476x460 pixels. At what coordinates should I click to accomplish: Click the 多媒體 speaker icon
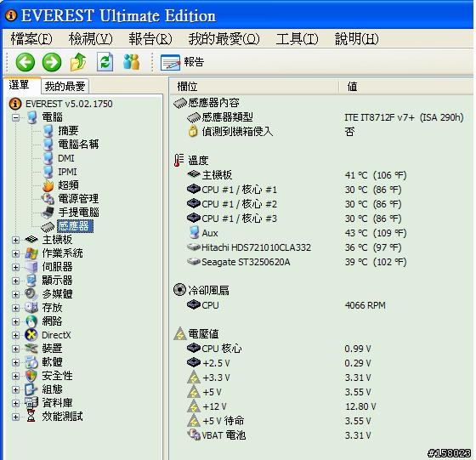[x=31, y=294]
